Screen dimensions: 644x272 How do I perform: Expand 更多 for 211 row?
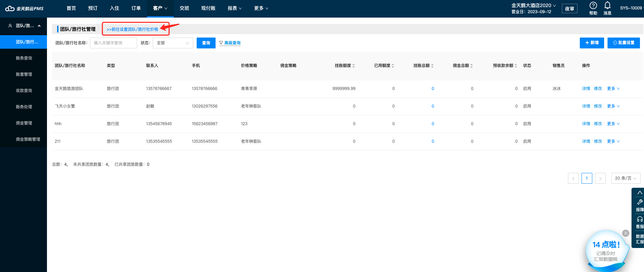[613, 141]
